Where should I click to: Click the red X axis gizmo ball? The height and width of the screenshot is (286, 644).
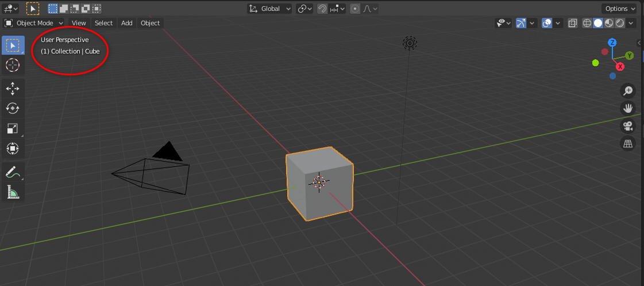(620, 67)
